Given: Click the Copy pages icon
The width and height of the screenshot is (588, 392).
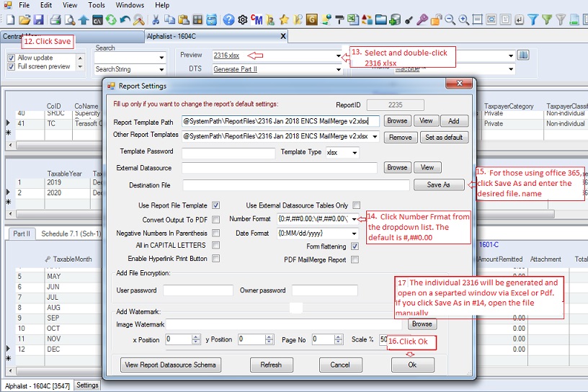Looking at the screenshot, I should point(170,19).
